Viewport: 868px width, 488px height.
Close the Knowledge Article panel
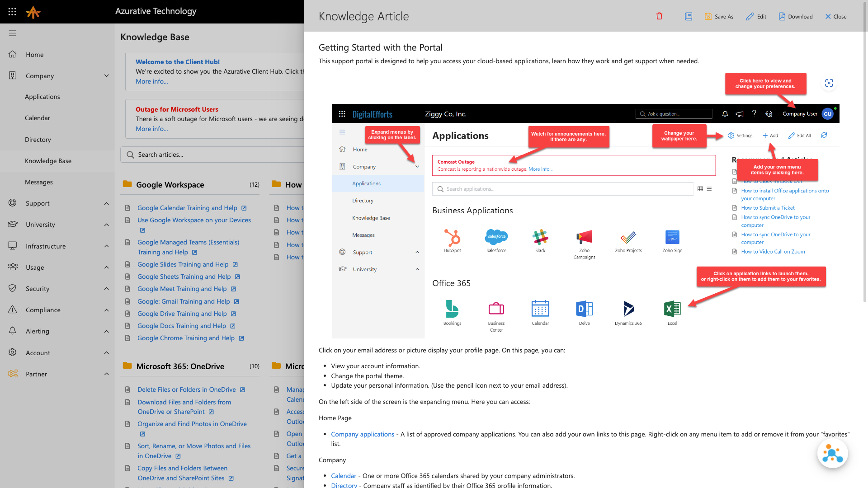click(836, 16)
